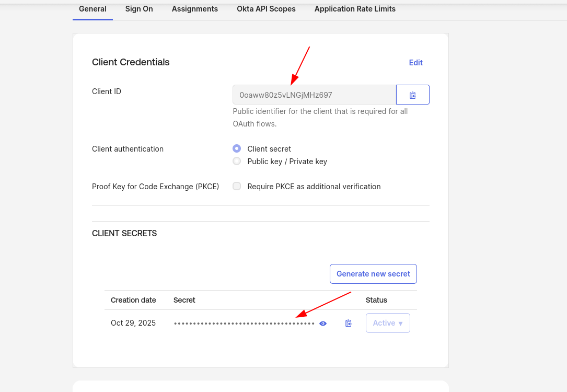Click Edit in the Client Credentials section
Image resolution: width=567 pixels, height=392 pixels.
[415, 62]
